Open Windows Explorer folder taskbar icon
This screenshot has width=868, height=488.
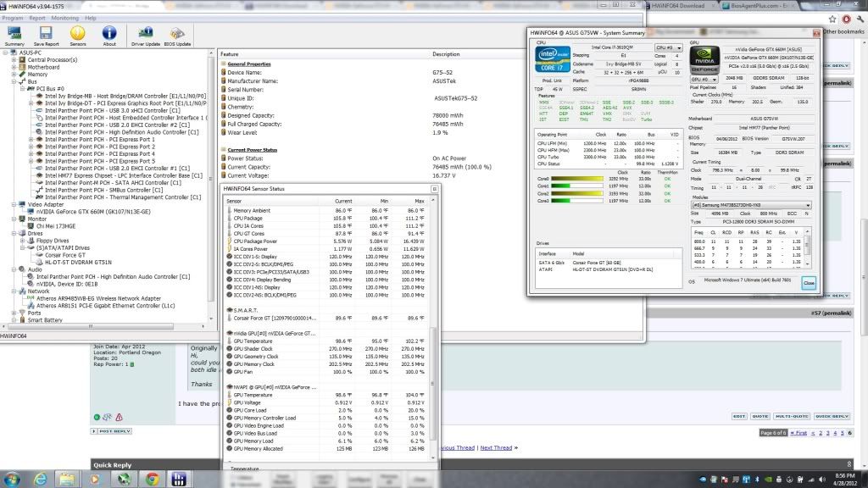[x=67, y=480]
